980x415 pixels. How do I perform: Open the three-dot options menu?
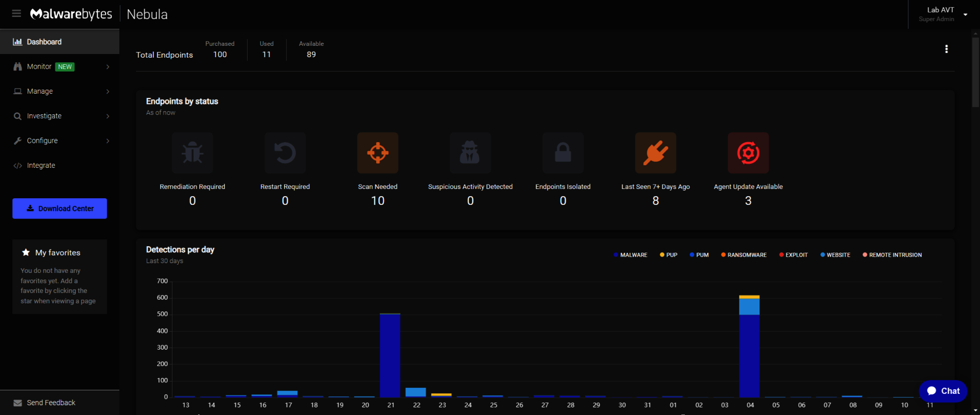coord(946,49)
